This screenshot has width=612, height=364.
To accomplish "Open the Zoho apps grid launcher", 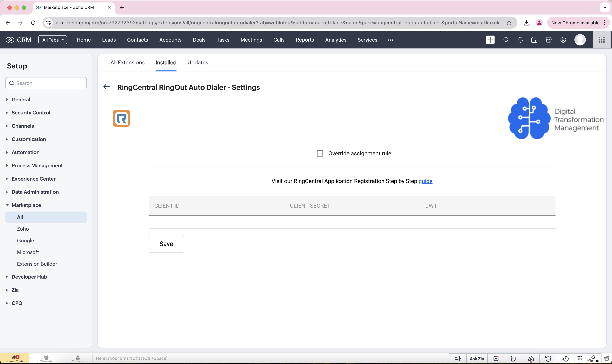I will (x=602, y=40).
